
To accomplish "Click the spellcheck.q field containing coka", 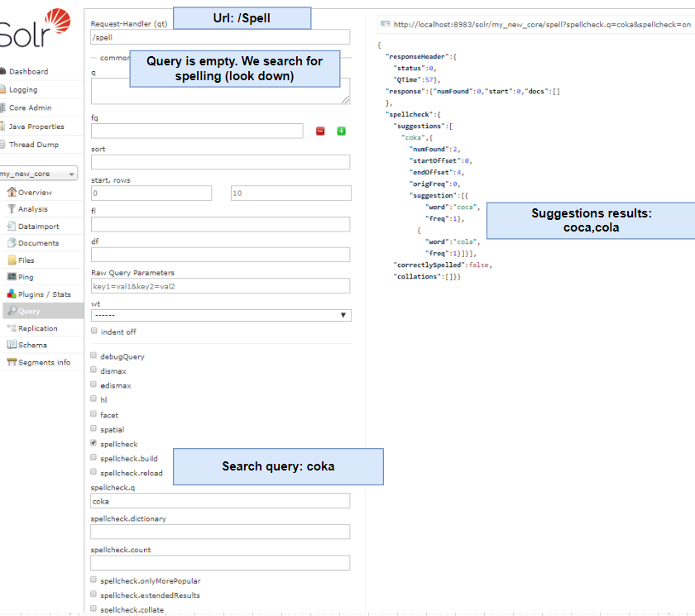I will [220, 501].
